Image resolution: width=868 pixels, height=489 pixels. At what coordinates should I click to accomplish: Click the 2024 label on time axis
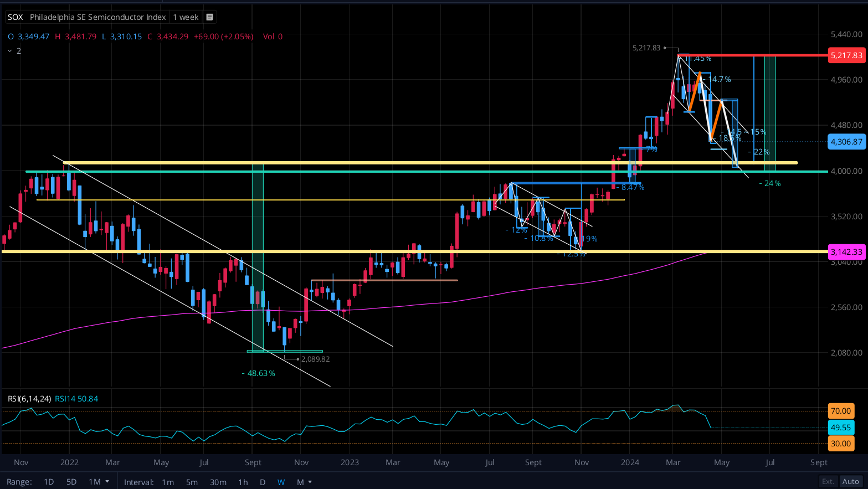[630, 462]
